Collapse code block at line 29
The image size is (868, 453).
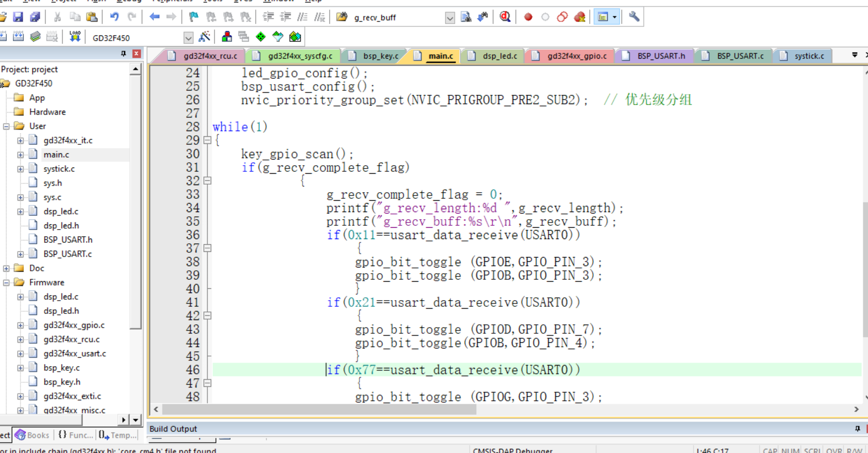coord(207,140)
